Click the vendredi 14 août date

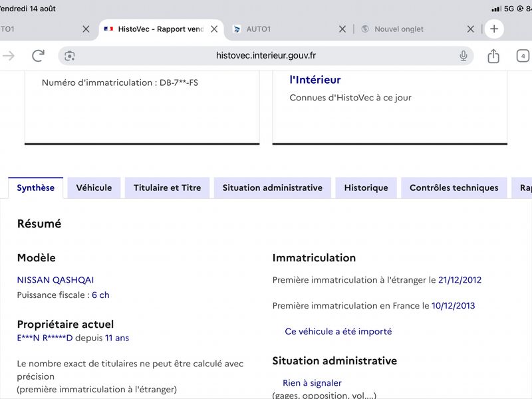[28, 9]
